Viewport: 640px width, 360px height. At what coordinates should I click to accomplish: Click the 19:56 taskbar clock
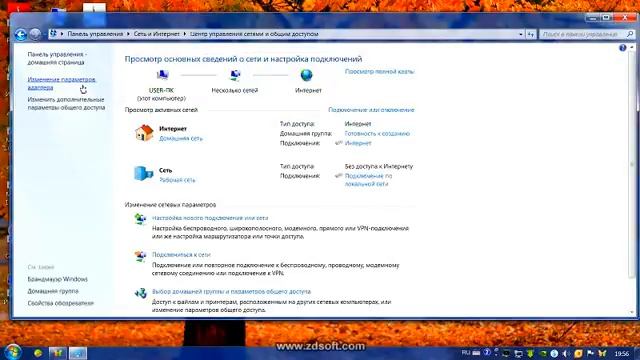[622, 353]
